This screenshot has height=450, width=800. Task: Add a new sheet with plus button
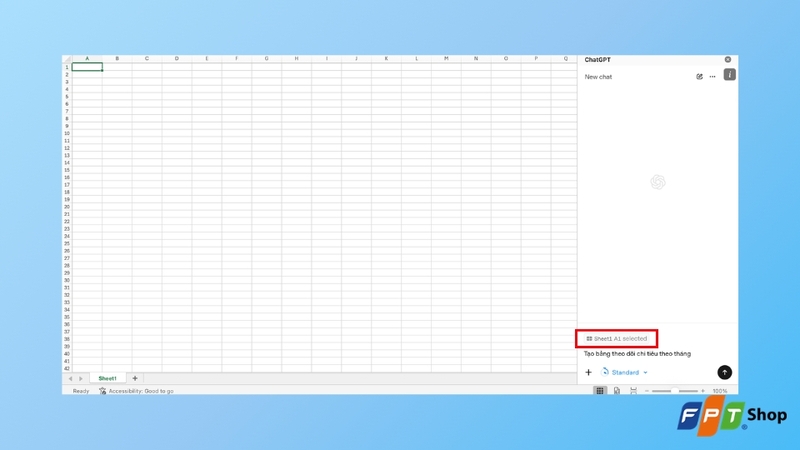pyautogui.click(x=135, y=379)
